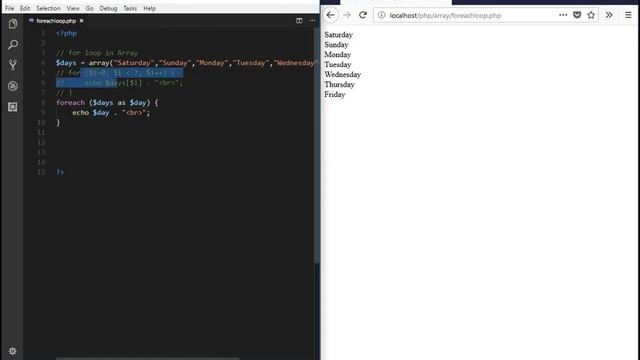The image size is (640, 360).
Task: Click 'Wednesday' in browser output
Action: tap(342, 74)
